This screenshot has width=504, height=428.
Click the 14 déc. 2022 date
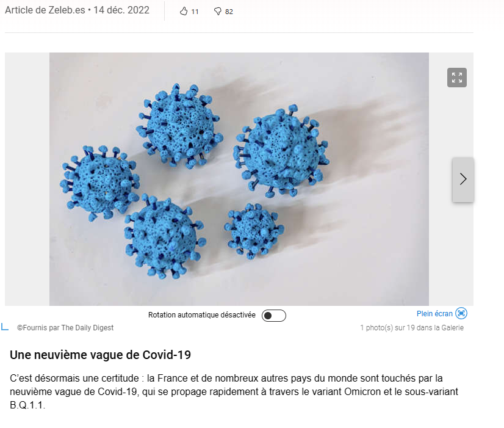click(121, 10)
